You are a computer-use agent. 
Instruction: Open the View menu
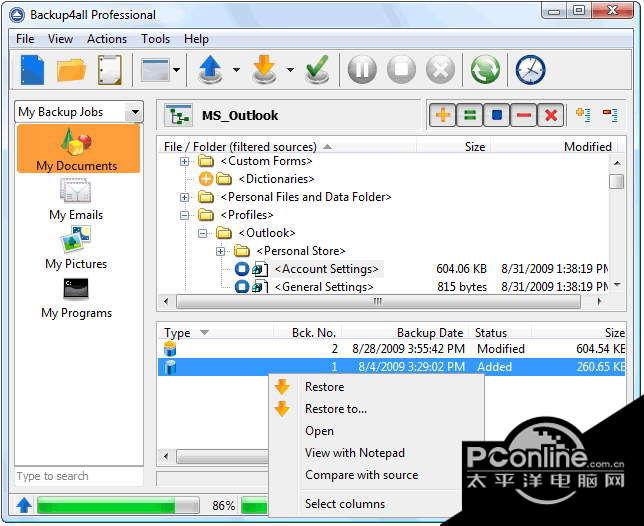pos(60,39)
